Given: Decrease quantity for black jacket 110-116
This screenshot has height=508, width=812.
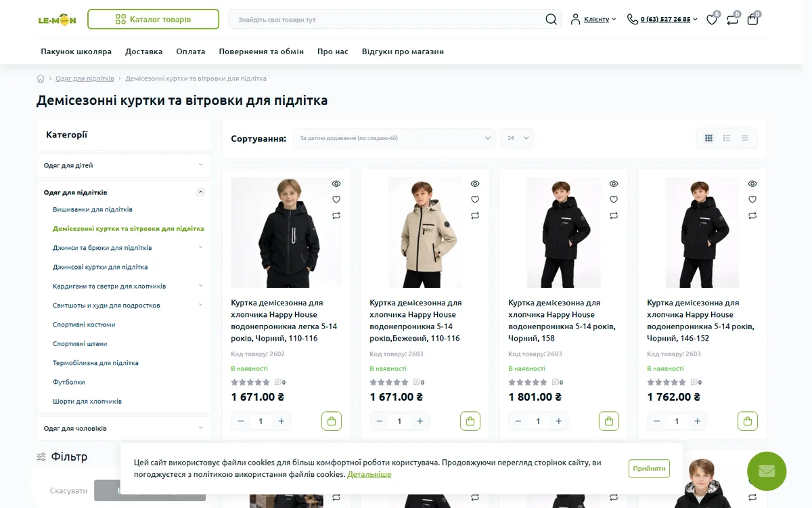Looking at the screenshot, I should coord(241,421).
